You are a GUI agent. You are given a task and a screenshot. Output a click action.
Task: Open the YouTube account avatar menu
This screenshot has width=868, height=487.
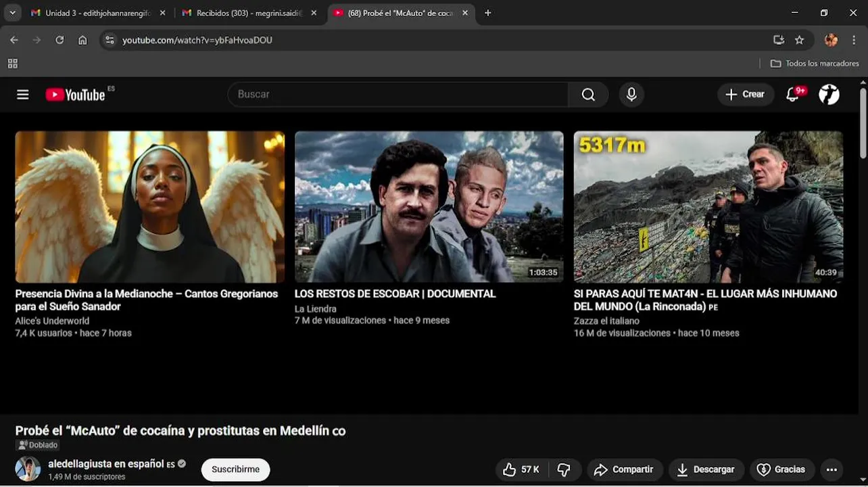829,95
